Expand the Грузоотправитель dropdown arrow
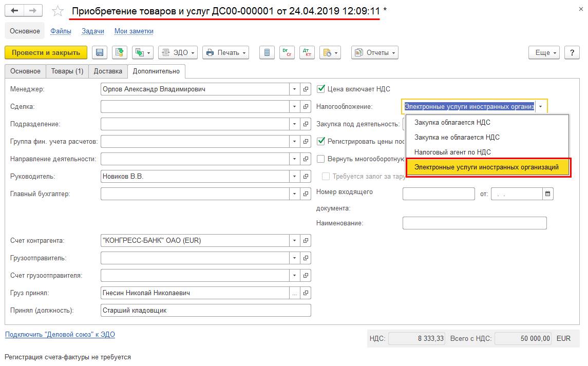Viewport: 588px width, 366px height. pyautogui.click(x=294, y=258)
